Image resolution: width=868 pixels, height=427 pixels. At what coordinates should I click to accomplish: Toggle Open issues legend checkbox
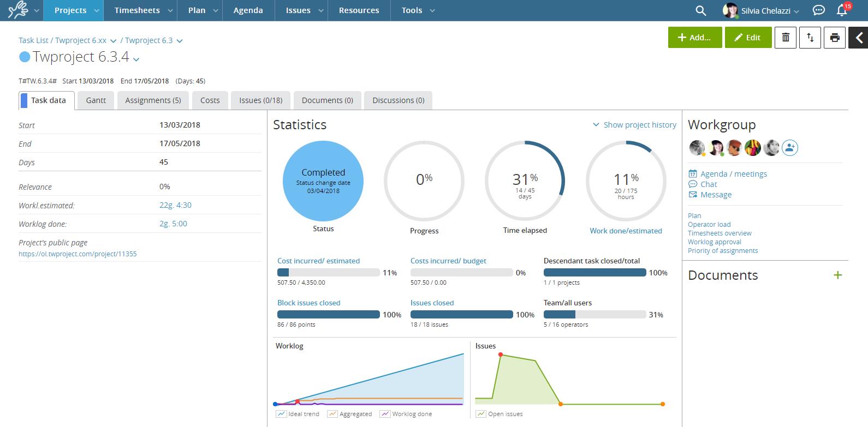[480, 414]
